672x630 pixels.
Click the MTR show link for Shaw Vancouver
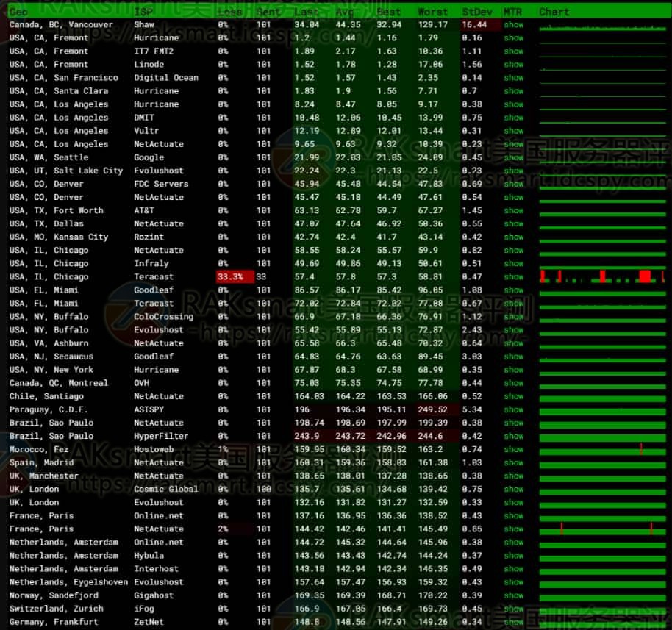coord(513,25)
